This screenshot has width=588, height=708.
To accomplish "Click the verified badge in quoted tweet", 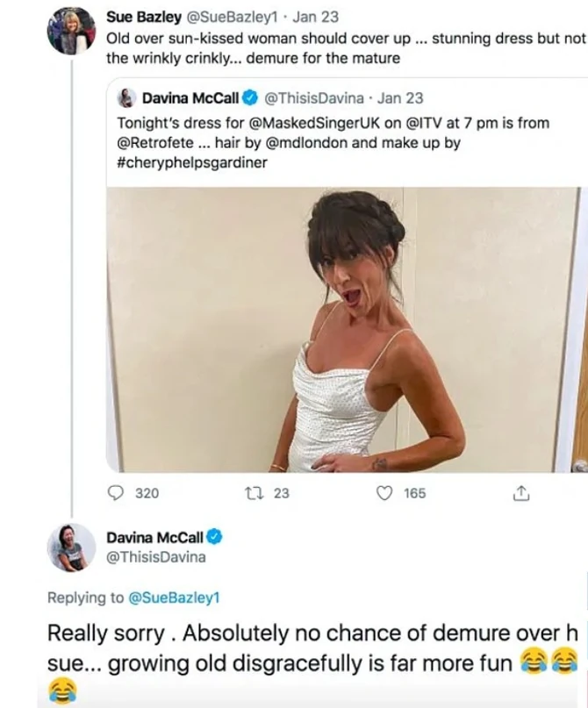I will tap(248, 98).
